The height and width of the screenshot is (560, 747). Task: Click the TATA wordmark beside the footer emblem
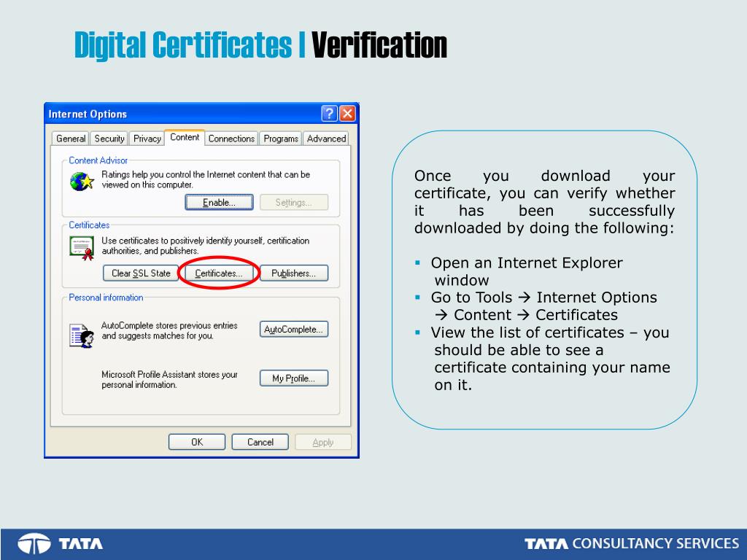[80, 543]
